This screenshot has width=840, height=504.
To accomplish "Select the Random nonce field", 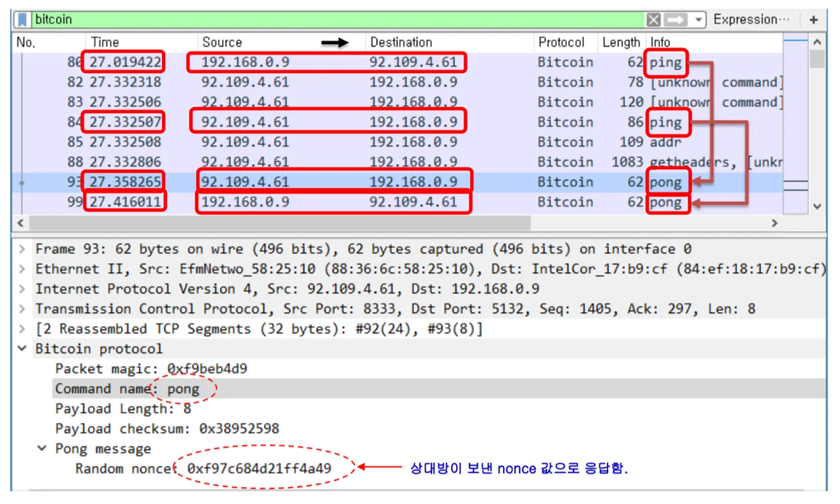I will [x=203, y=468].
